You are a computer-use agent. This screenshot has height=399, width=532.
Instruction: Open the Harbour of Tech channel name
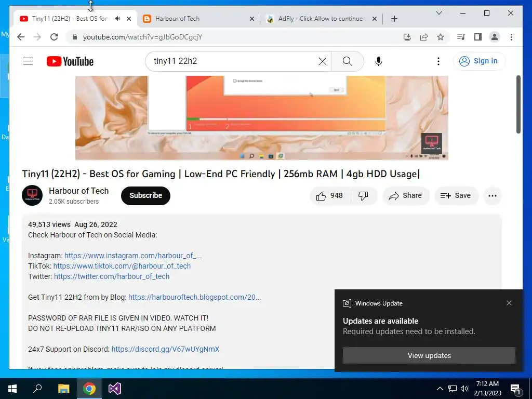pos(79,191)
